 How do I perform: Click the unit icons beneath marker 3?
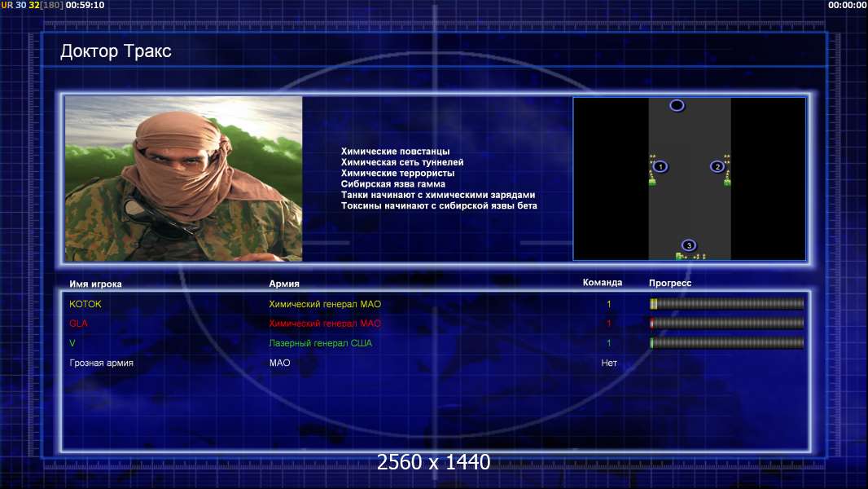690,257
